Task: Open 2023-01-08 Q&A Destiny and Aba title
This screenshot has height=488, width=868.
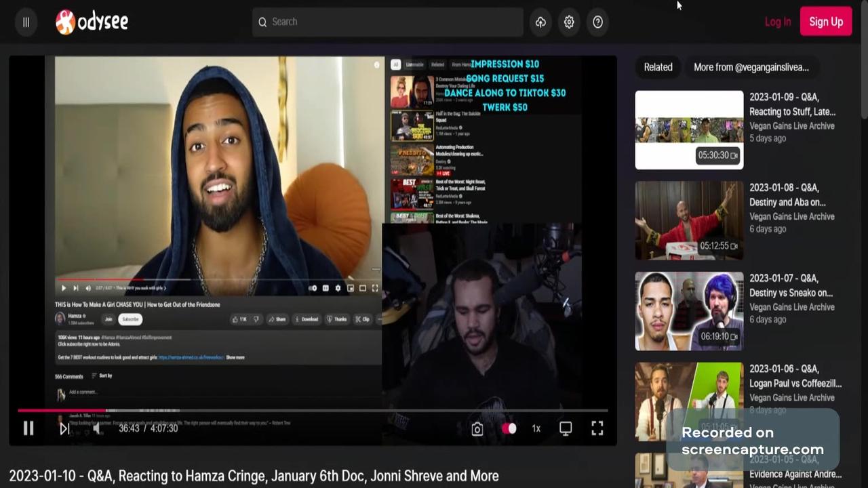Action: tap(787, 195)
